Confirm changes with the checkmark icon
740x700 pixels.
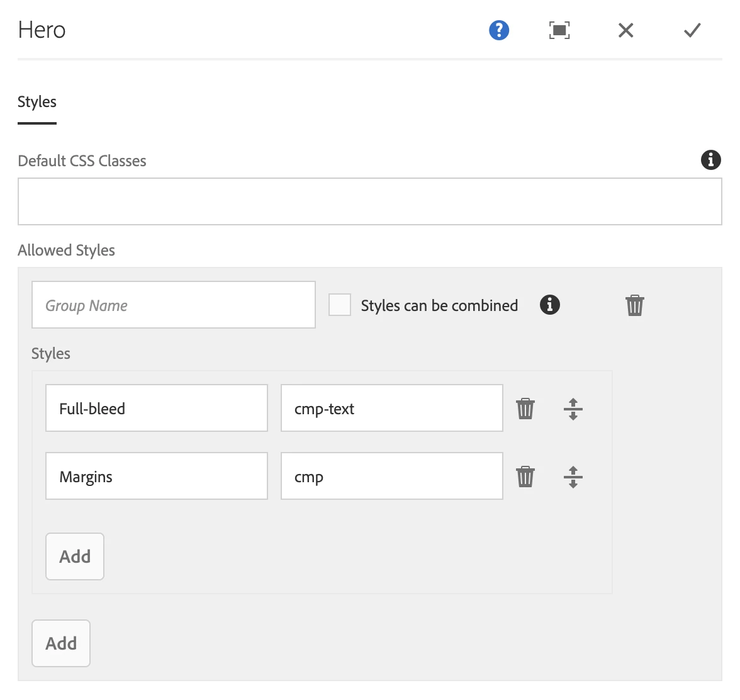click(x=692, y=30)
